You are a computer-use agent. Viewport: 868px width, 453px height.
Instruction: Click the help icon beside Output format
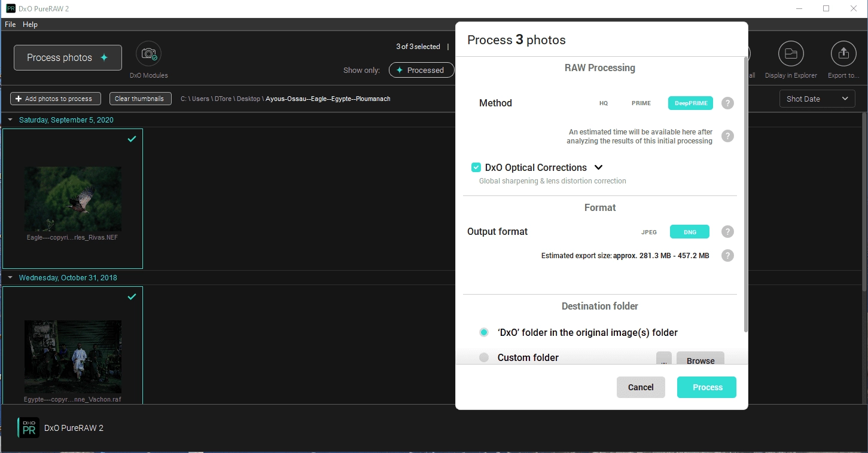click(727, 231)
